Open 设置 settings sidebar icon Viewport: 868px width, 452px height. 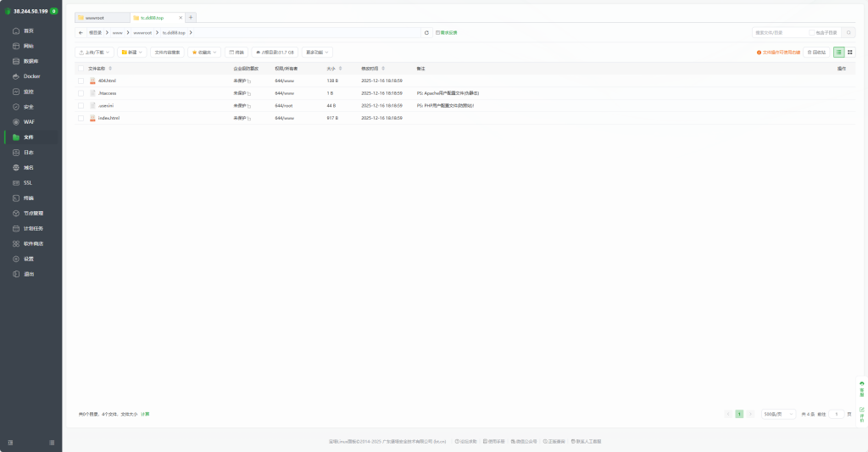[x=16, y=259]
